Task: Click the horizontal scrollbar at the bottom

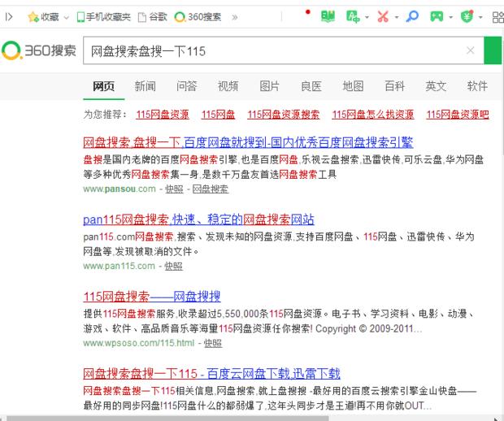Action: [167, 418]
